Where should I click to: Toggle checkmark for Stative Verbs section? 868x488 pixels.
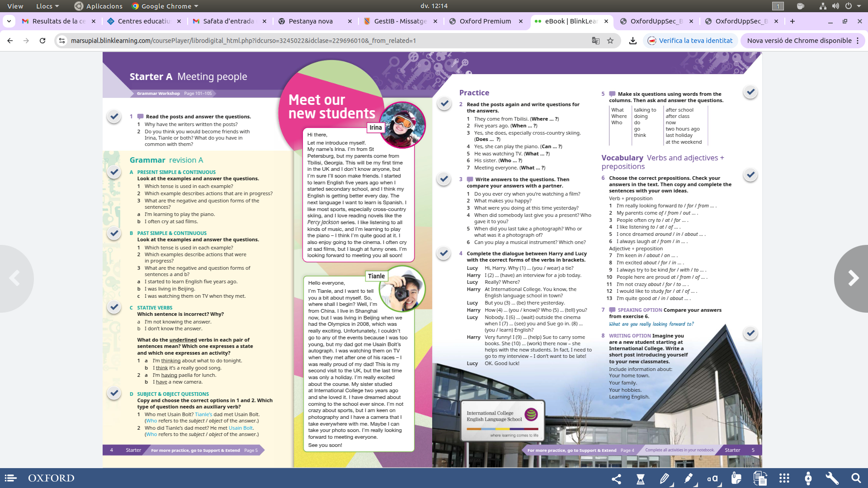[x=114, y=307]
